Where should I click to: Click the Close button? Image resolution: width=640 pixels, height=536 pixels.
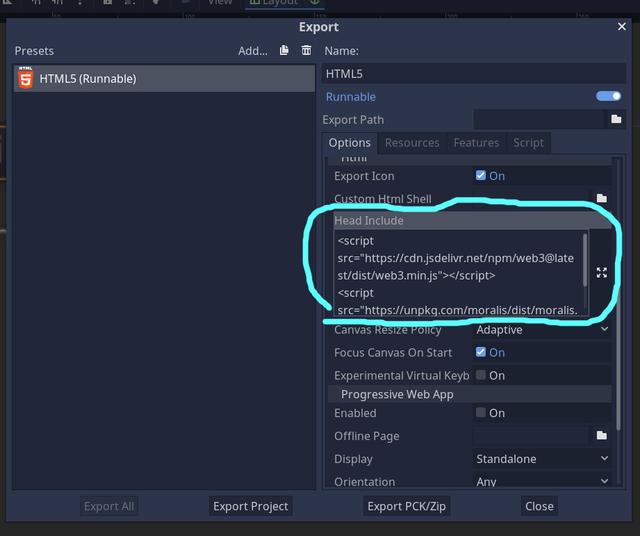pyautogui.click(x=539, y=506)
